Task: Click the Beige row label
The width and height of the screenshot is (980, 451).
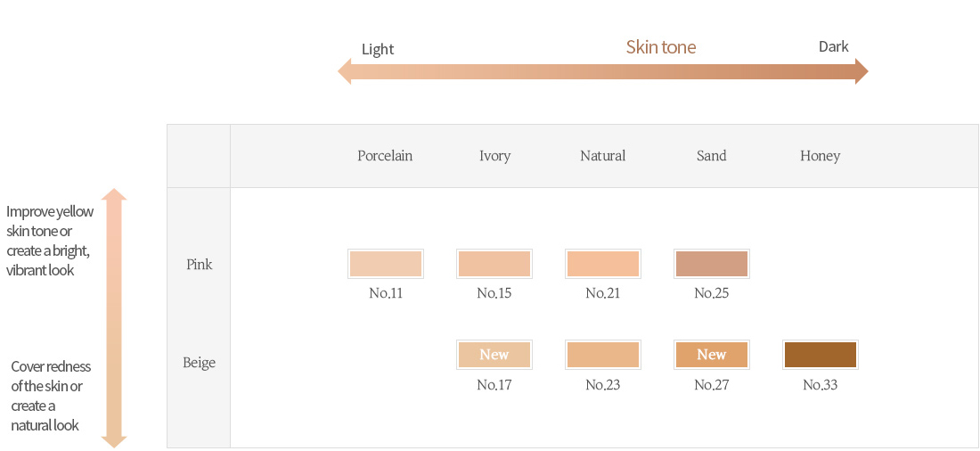Action: point(200,363)
